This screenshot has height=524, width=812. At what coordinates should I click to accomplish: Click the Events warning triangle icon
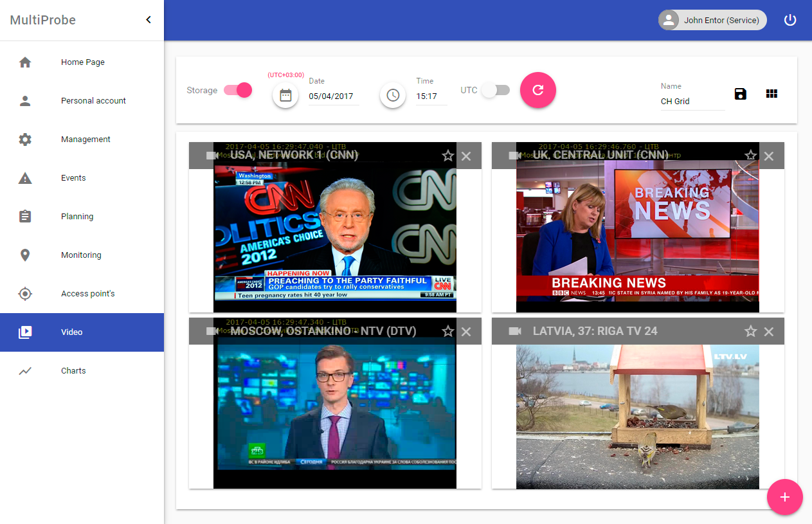click(x=25, y=178)
